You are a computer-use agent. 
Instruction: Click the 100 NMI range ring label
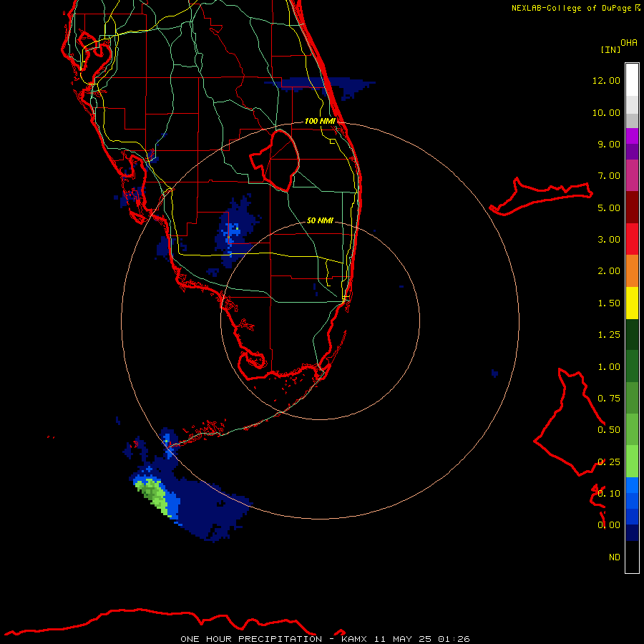pyautogui.click(x=320, y=121)
